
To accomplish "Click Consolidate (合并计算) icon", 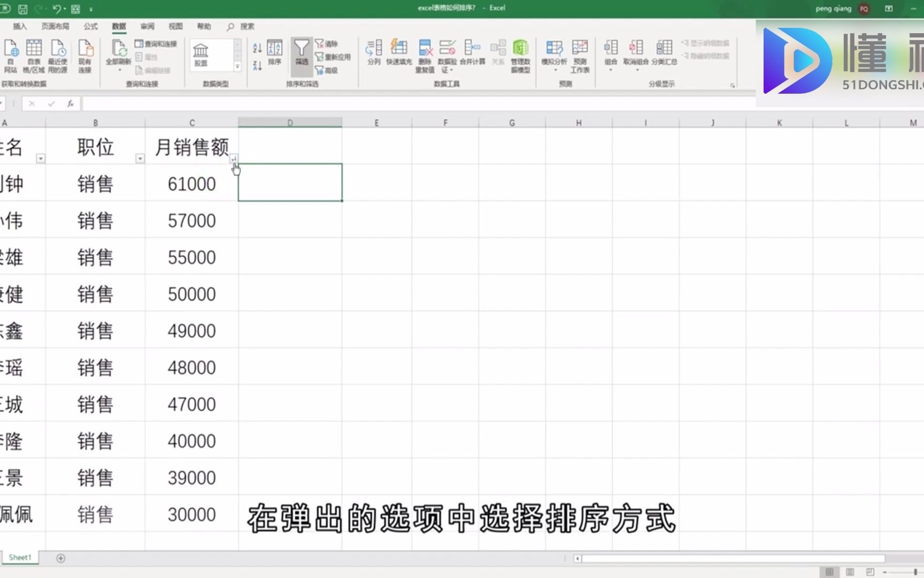I will pos(473,52).
